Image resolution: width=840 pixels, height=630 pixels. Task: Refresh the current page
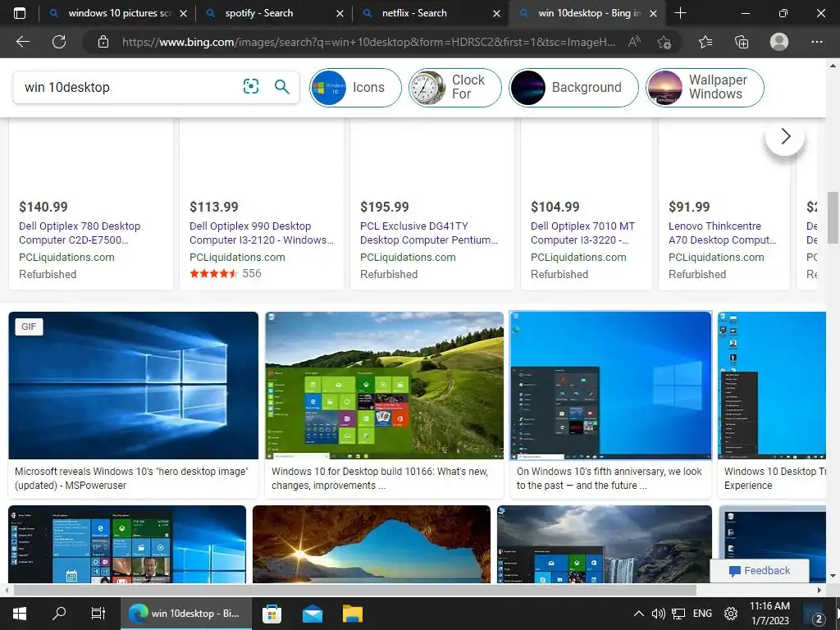(59, 41)
